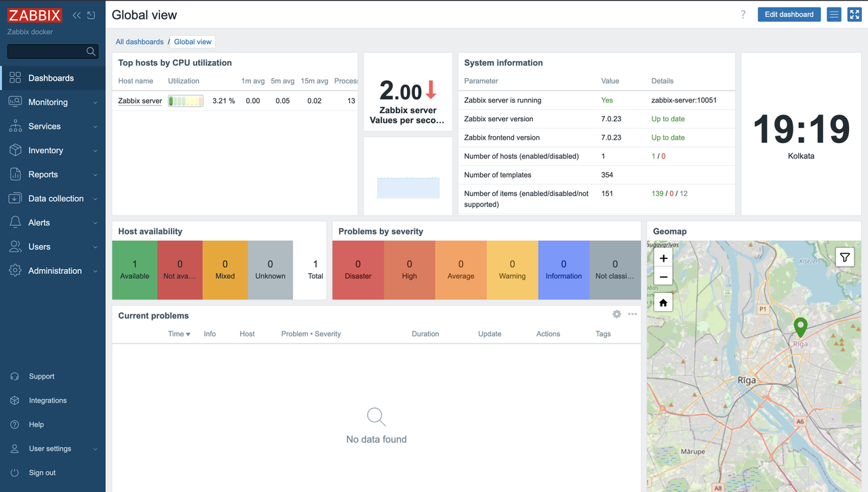
Task: Select the Dashboards icon in the sidebar
Action: point(15,77)
